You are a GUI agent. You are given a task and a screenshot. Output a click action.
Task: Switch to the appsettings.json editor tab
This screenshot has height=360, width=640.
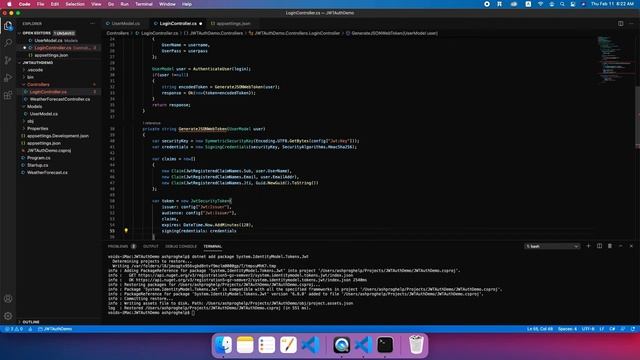click(233, 24)
